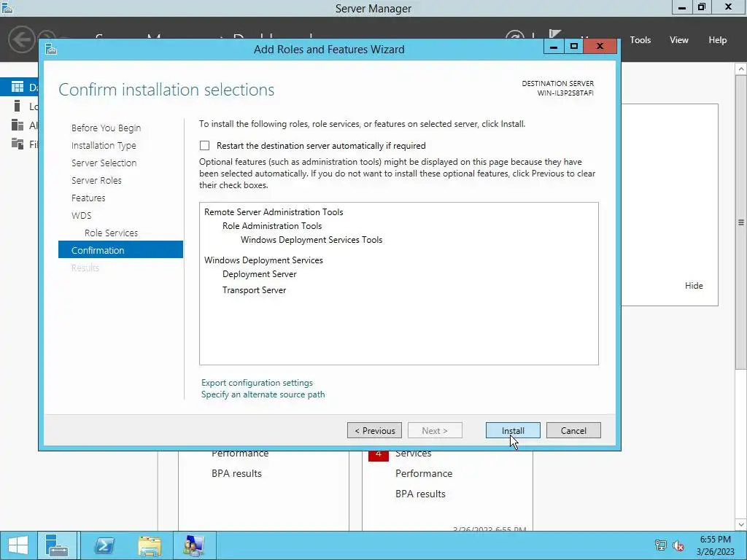Click the wizard title bar icon
The image size is (747, 560).
(x=51, y=49)
